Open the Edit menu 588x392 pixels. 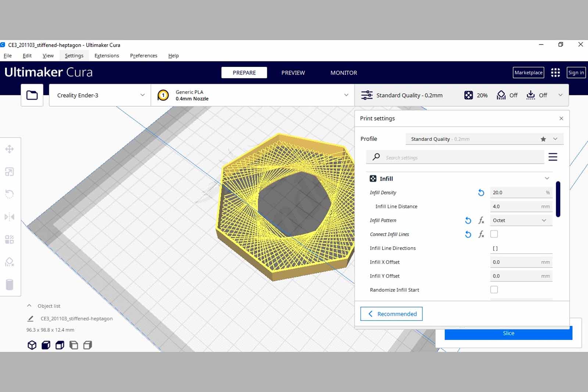pos(27,56)
